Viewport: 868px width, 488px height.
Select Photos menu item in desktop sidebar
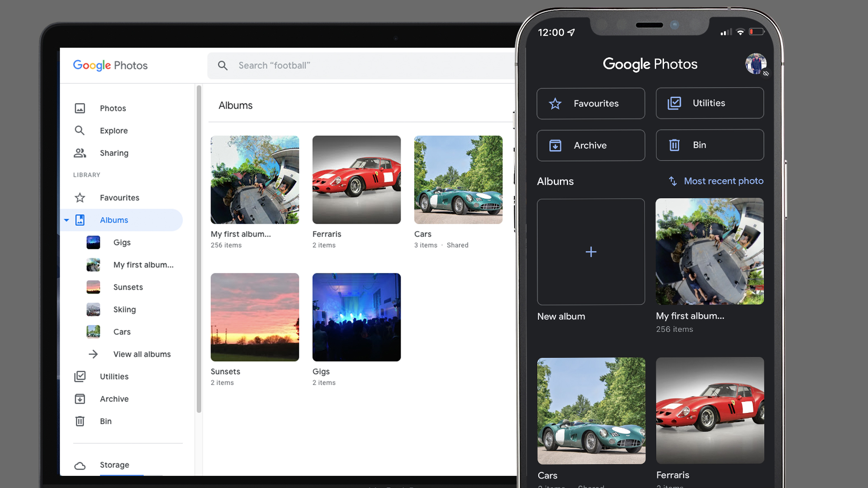(113, 108)
